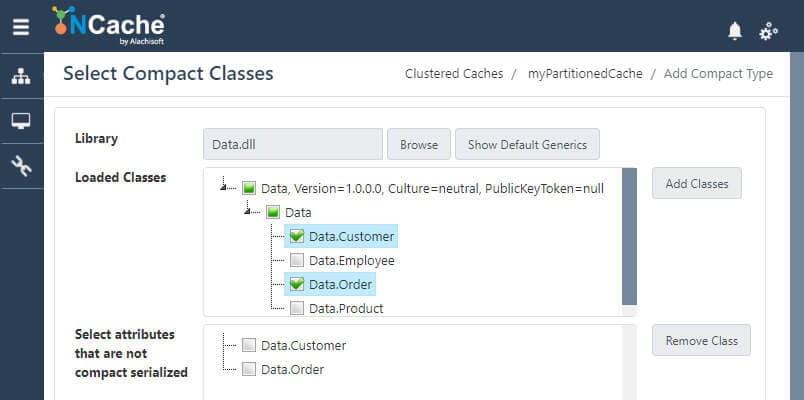The height and width of the screenshot is (400, 804).
Task: Click Show Default Generics
Action: pos(527,144)
